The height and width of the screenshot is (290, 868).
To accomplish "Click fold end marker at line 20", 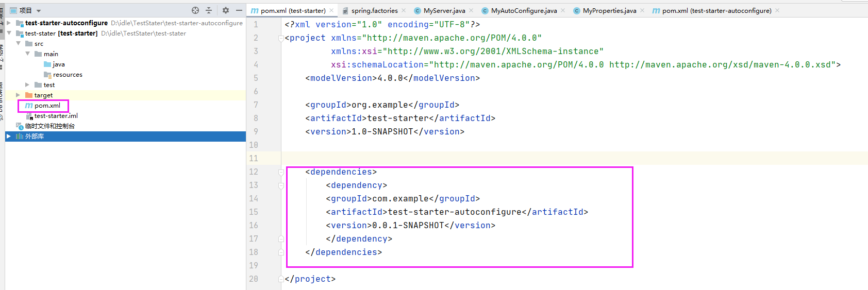I will (x=281, y=279).
